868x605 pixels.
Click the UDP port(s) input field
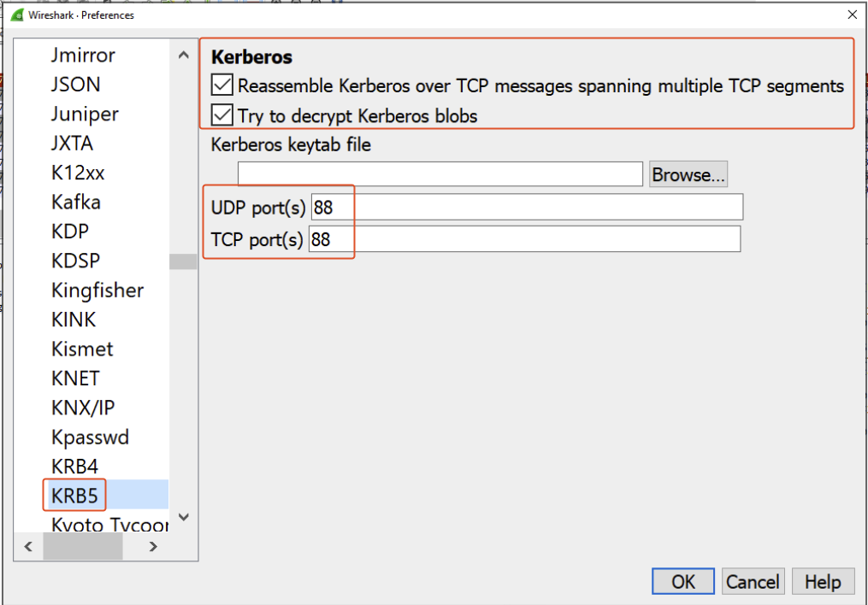click(x=527, y=208)
